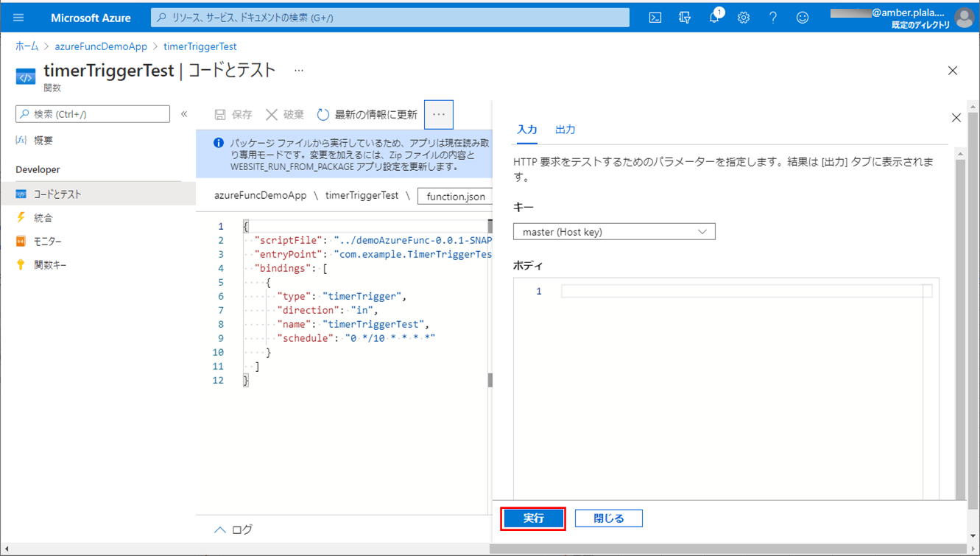The height and width of the screenshot is (556, 980).
Task: Open the ellipsis next to the page title
Action: 299,71
